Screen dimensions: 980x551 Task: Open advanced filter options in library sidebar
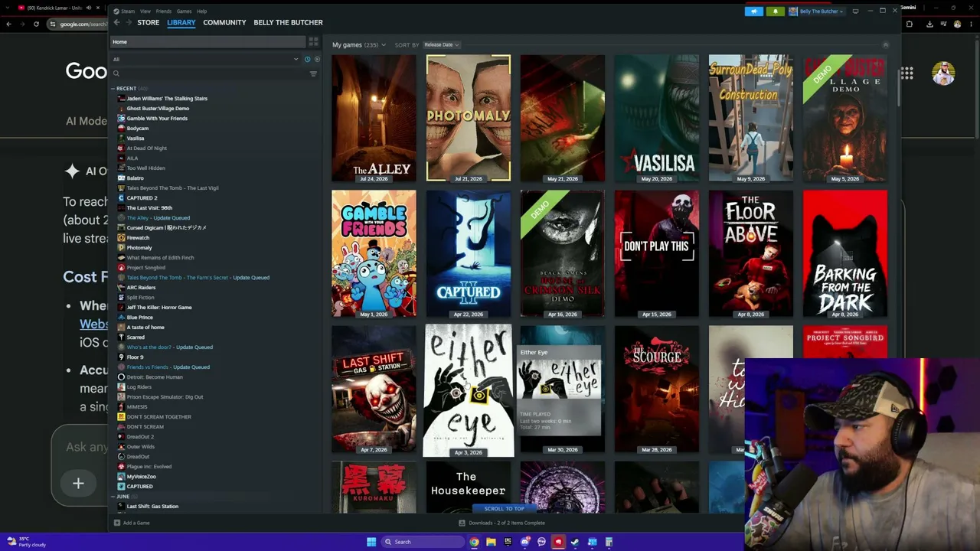[x=313, y=73]
